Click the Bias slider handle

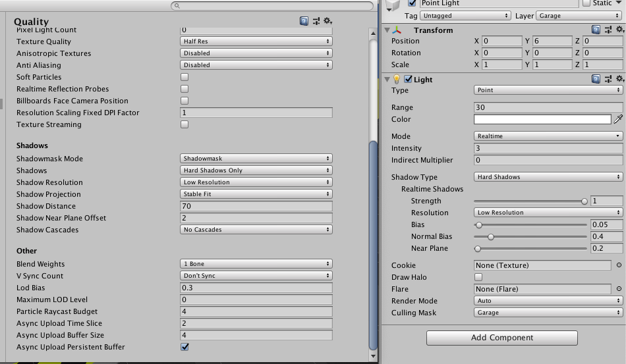pos(478,225)
